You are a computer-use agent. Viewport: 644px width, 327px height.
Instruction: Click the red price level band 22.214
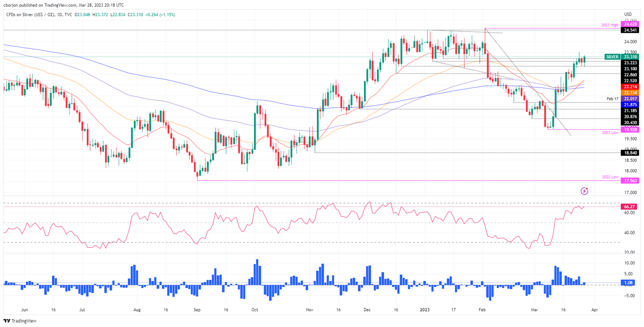(x=631, y=87)
